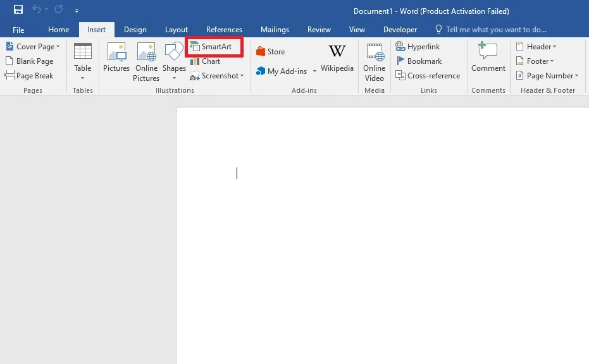
Task: Click inside the blank document page
Action: tap(382, 236)
